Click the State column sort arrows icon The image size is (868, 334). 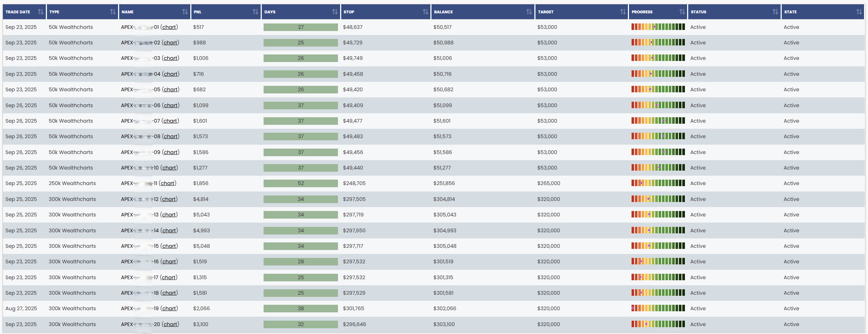pyautogui.click(x=859, y=12)
